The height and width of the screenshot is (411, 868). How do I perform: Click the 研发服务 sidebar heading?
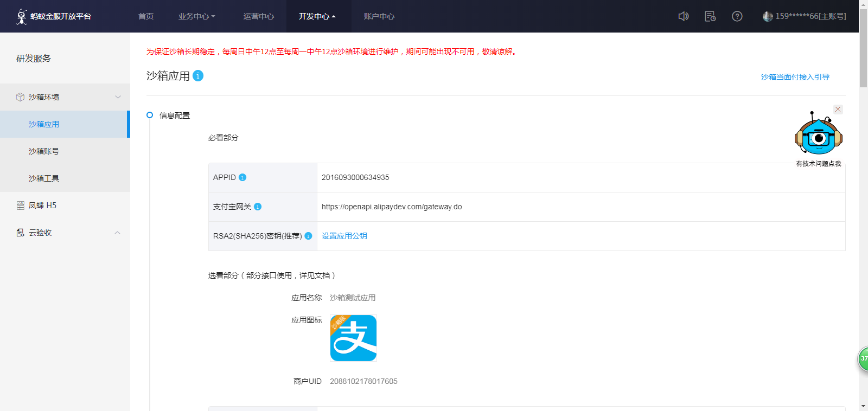click(x=34, y=58)
